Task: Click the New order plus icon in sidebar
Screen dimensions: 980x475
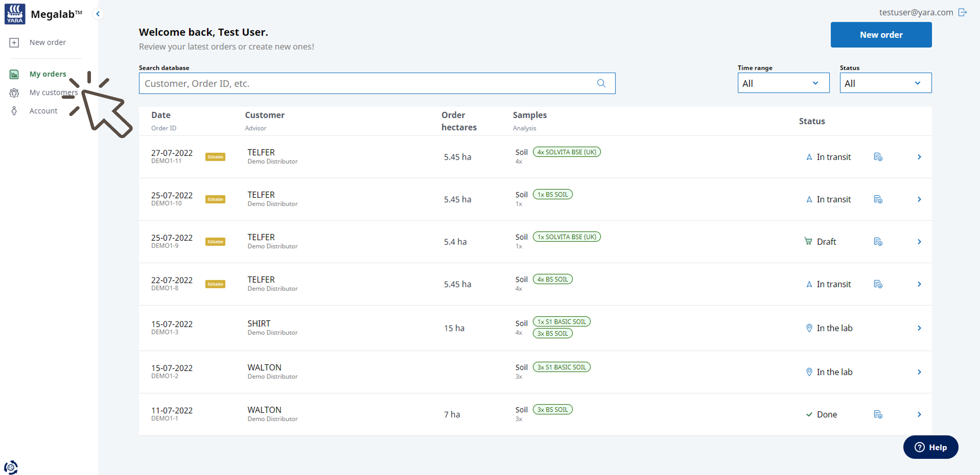Action: (14, 42)
